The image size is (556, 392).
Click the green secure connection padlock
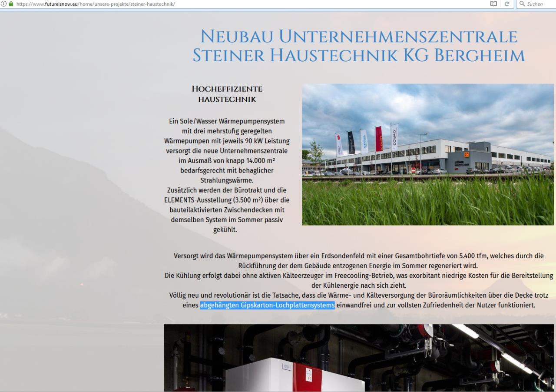(11, 4)
